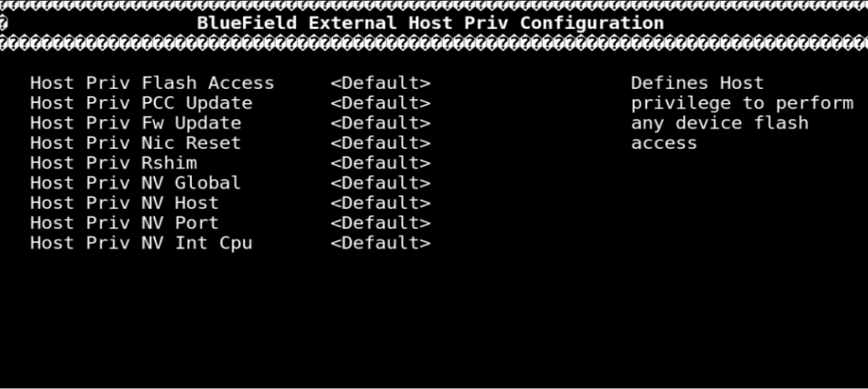Open Default value for NV Host

[381, 203]
